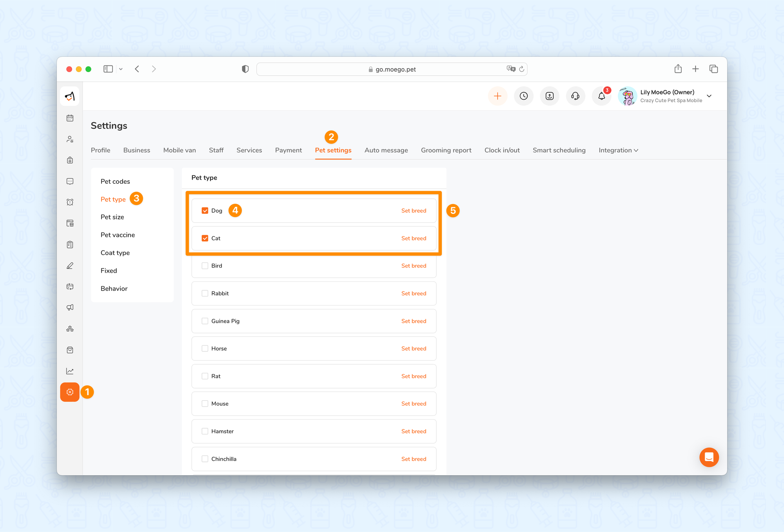Select Pet vaccine in side menu
Screen dimensions: 784x532
click(118, 235)
